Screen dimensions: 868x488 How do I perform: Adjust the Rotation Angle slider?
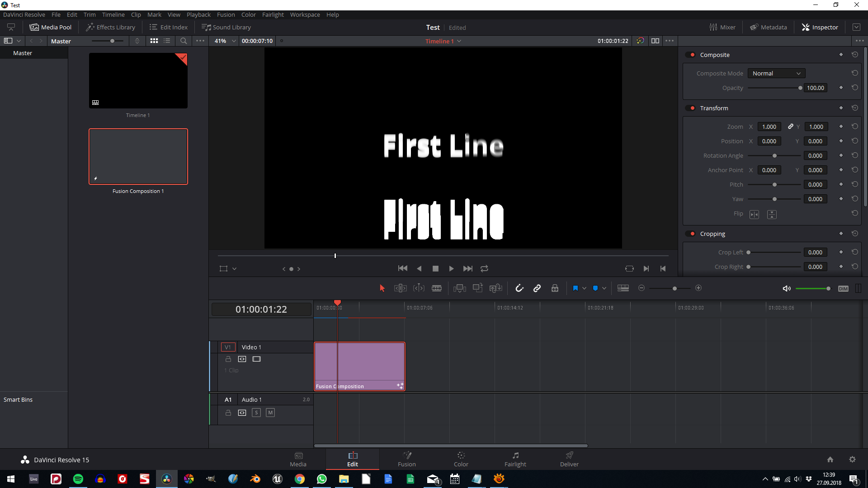click(774, 155)
